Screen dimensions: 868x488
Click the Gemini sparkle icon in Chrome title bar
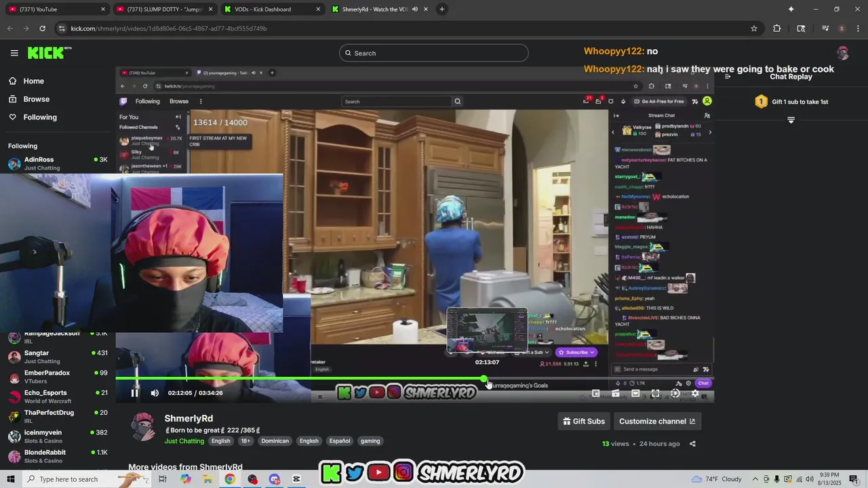coord(791,9)
